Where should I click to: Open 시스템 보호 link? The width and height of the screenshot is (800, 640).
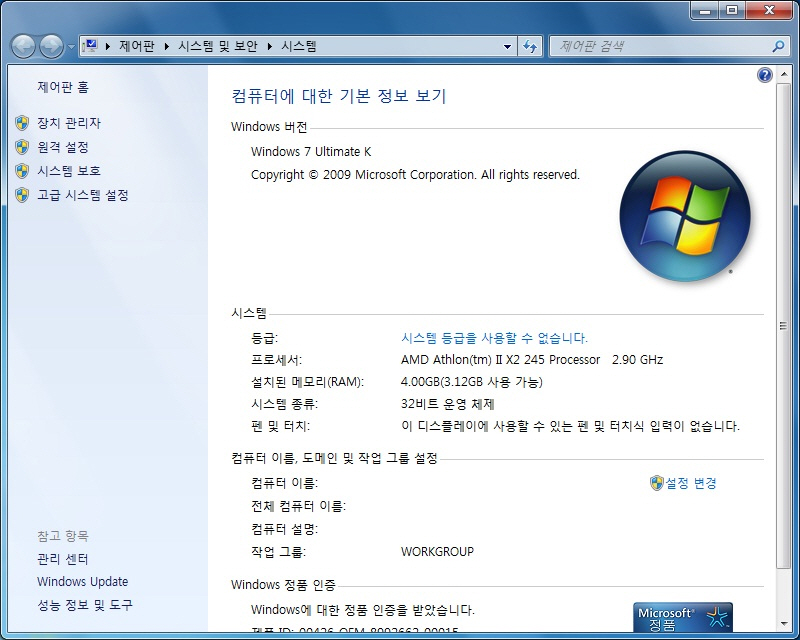click(69, 171)
